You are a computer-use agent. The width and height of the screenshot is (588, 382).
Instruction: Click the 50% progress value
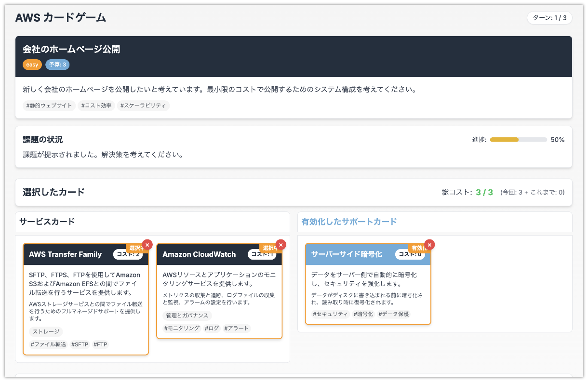558,140
